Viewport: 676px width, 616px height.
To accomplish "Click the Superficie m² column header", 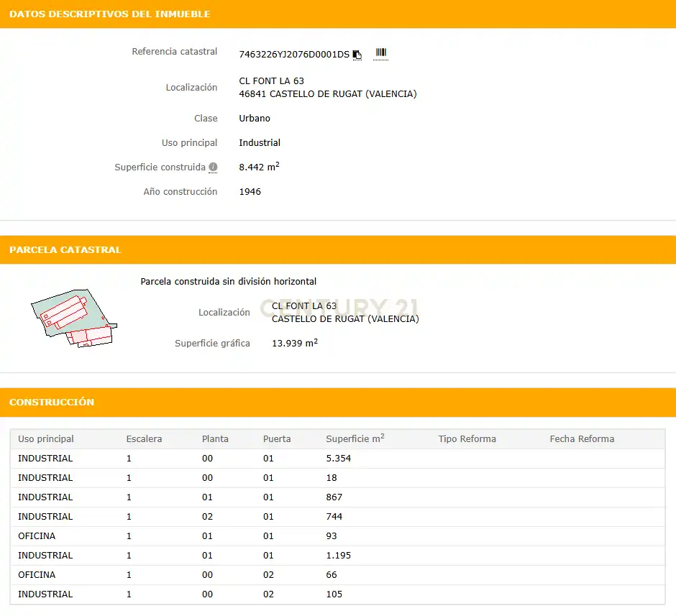I will [x=355, y=438].
